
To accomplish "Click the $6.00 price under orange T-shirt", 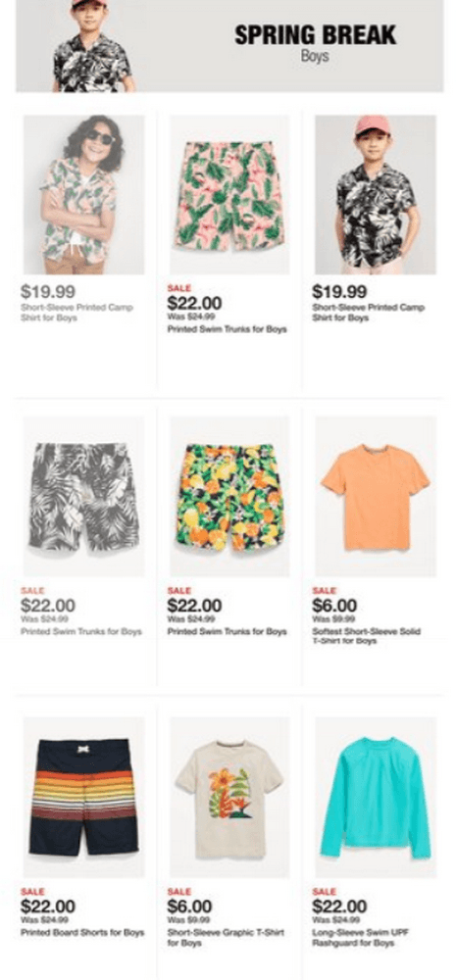I will tap(334, 606).
